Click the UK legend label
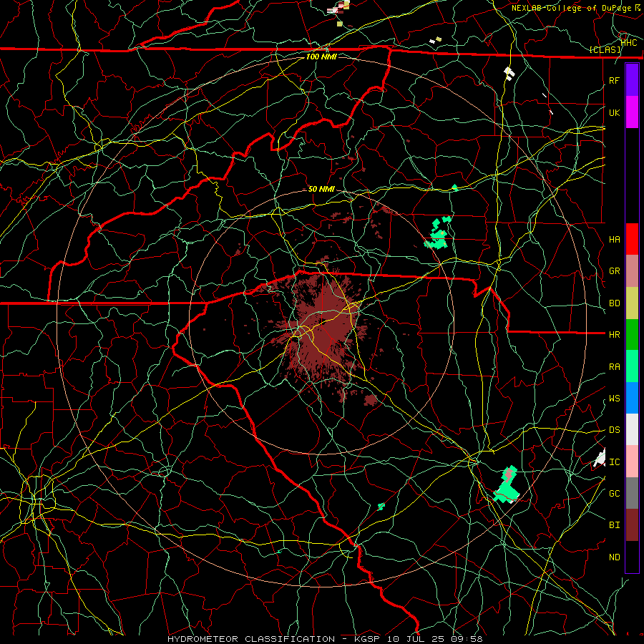The image size is (644, 644). tap(614, 112)
